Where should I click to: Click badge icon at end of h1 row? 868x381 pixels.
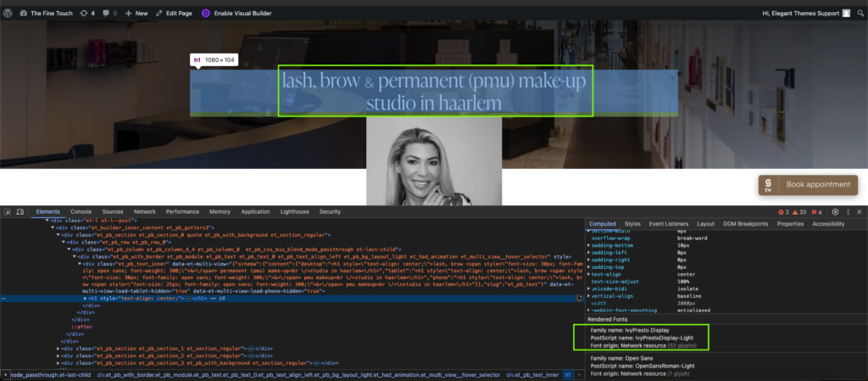[x=580, y=298]
